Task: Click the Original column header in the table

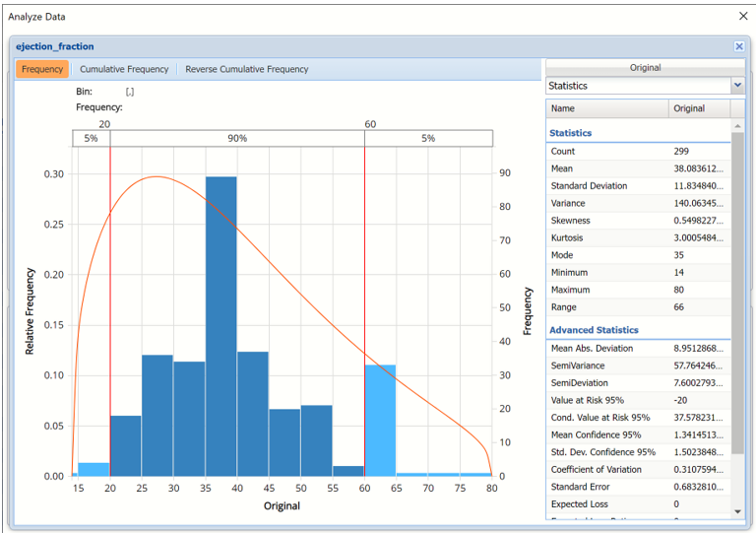Action: click(x=699, y=108)
